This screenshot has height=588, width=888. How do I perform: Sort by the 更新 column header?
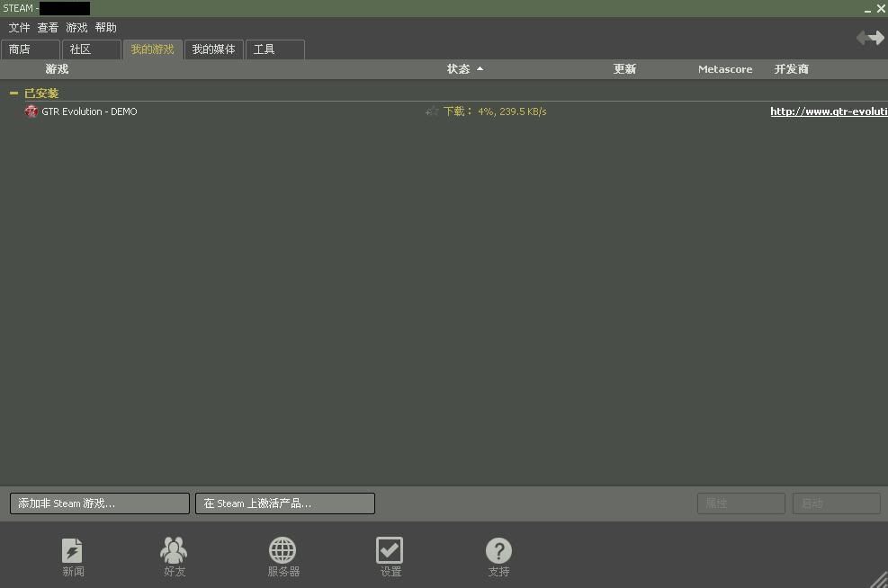pos(624,69)
